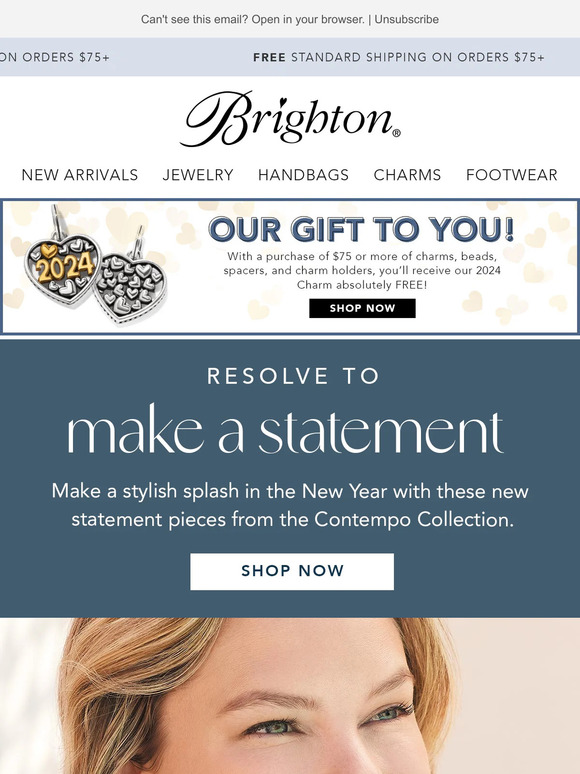Click the Brighton logo
The image size is (580, 774).
pos(290,119)
